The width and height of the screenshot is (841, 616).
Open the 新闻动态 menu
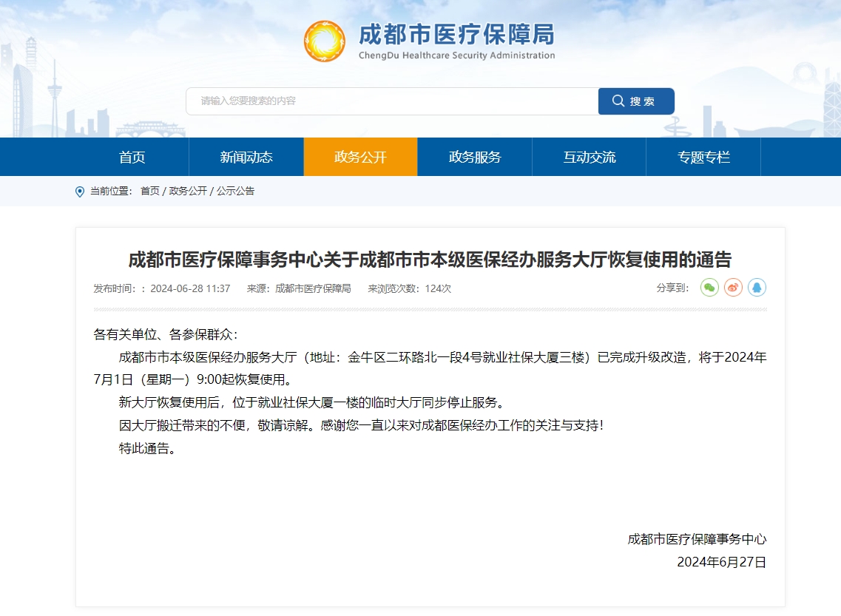(x=246, y=156)
